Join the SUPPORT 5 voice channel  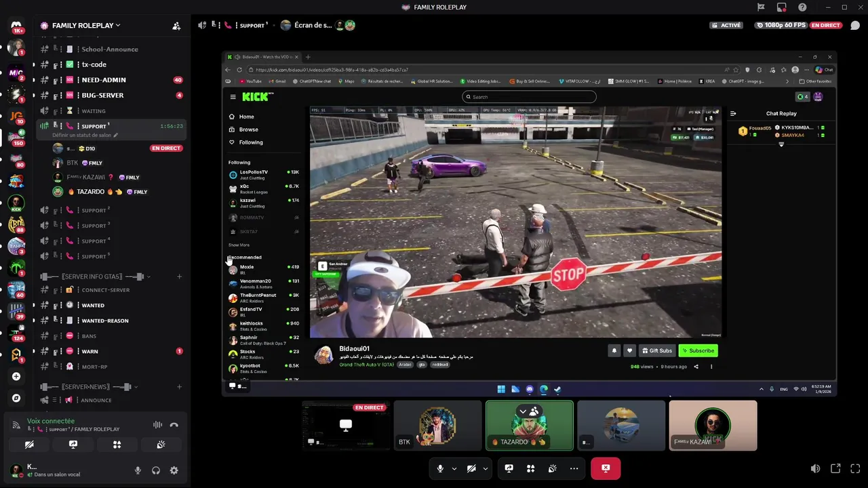pos(111,256)
